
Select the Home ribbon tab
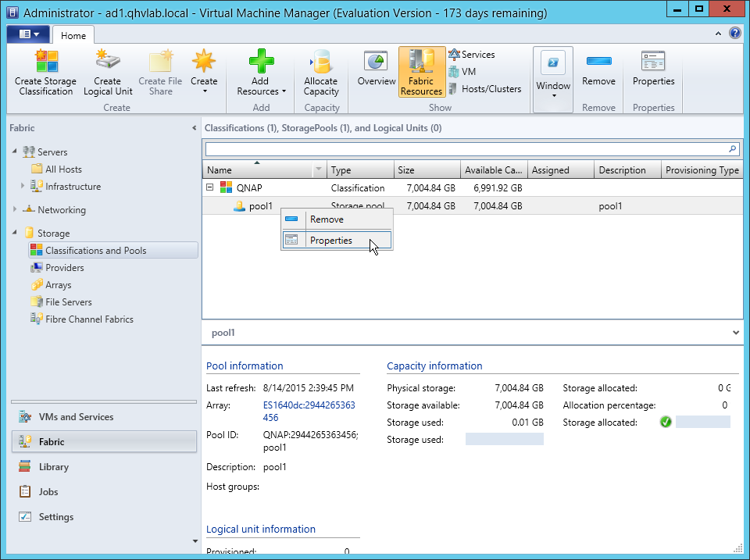(73, 35)
